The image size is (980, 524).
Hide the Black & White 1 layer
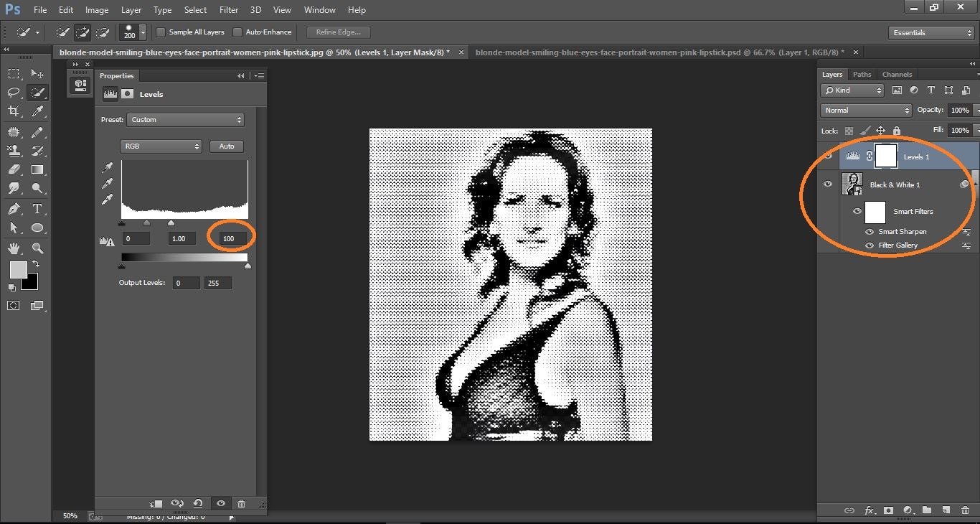pos(828,184)
